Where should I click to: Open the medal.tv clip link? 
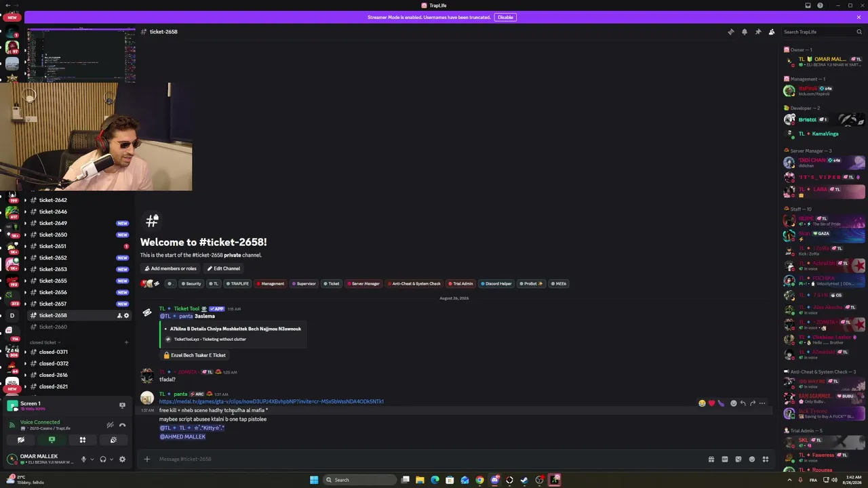coord(271,401)
